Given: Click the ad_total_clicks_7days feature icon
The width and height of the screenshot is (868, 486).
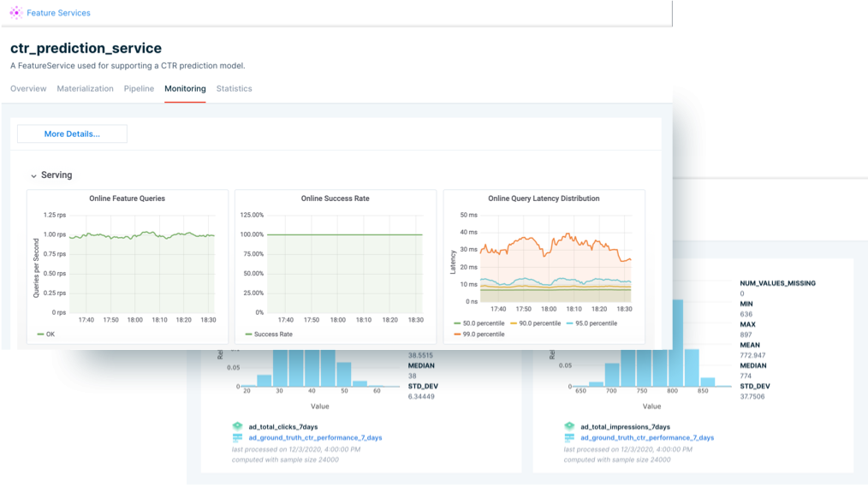Looking at the screenshot, I should 237,426.
